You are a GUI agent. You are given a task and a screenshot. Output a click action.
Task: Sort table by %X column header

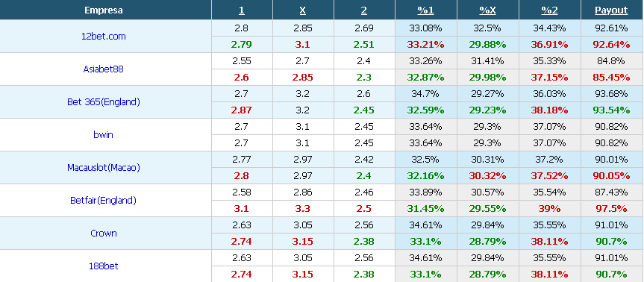point(487,10)
